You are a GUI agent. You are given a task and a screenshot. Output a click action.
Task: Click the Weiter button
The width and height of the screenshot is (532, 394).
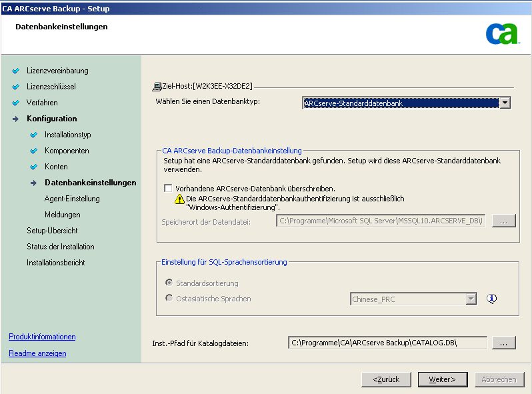[443, 379]
